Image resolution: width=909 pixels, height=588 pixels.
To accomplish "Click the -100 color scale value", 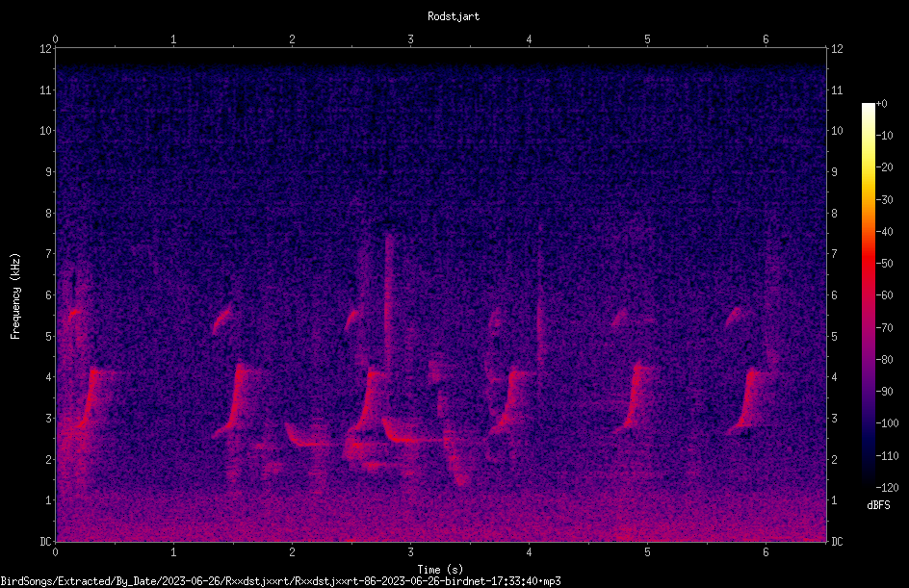I will pos(888,423).
